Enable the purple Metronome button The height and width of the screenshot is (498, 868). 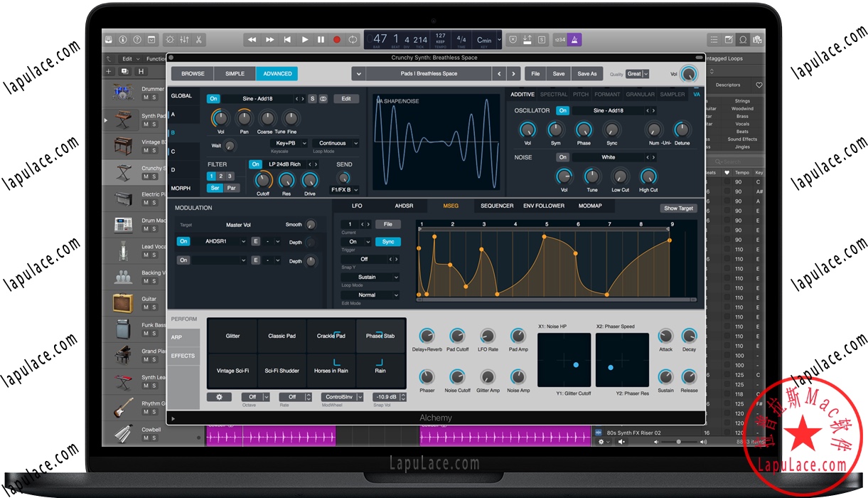click(574, 40)
